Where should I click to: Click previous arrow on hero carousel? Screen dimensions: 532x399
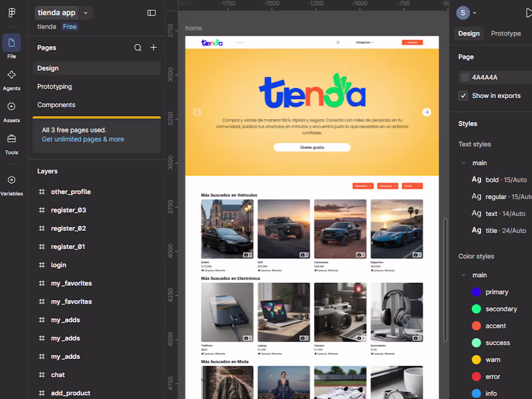[x=197, y=112]
